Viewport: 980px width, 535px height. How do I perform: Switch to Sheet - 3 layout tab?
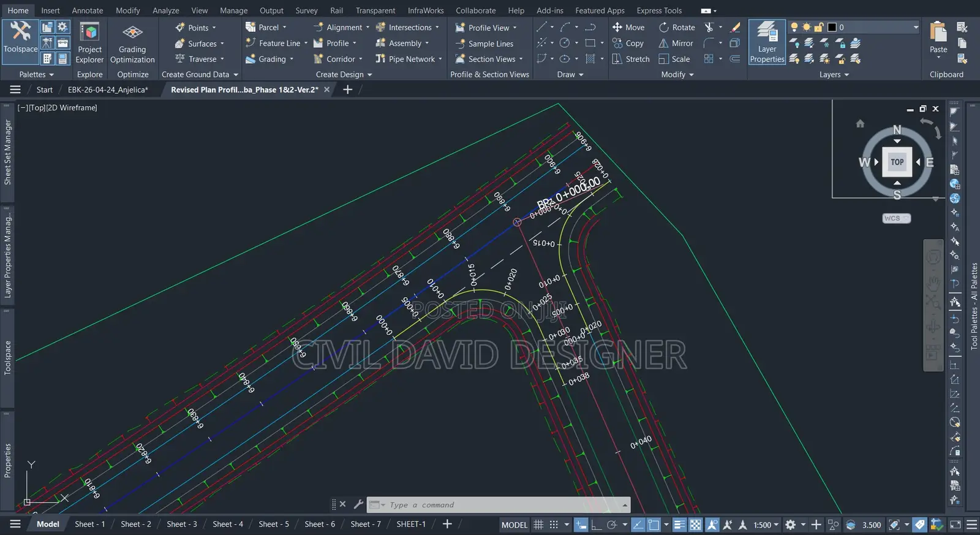tap(182, 524)
